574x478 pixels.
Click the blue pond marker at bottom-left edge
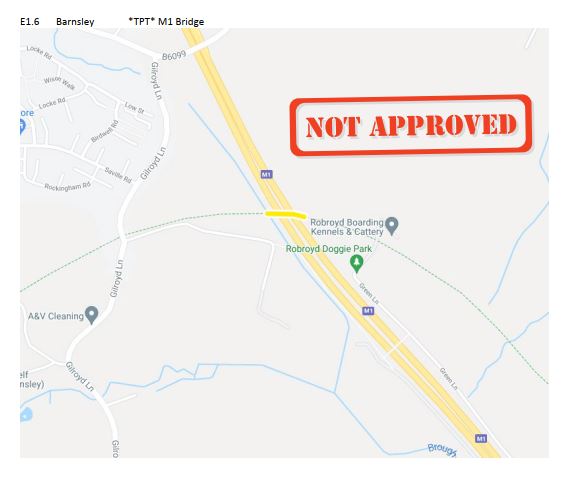(26, 415)
